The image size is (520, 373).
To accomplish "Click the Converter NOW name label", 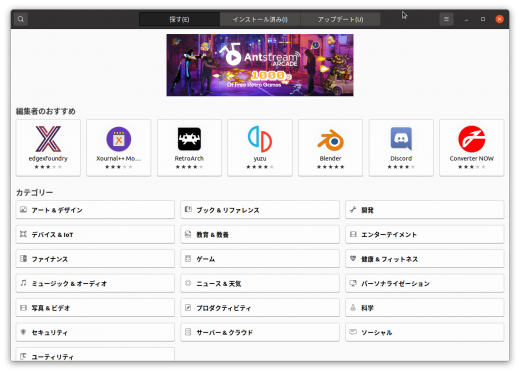I will pos(472,159).
